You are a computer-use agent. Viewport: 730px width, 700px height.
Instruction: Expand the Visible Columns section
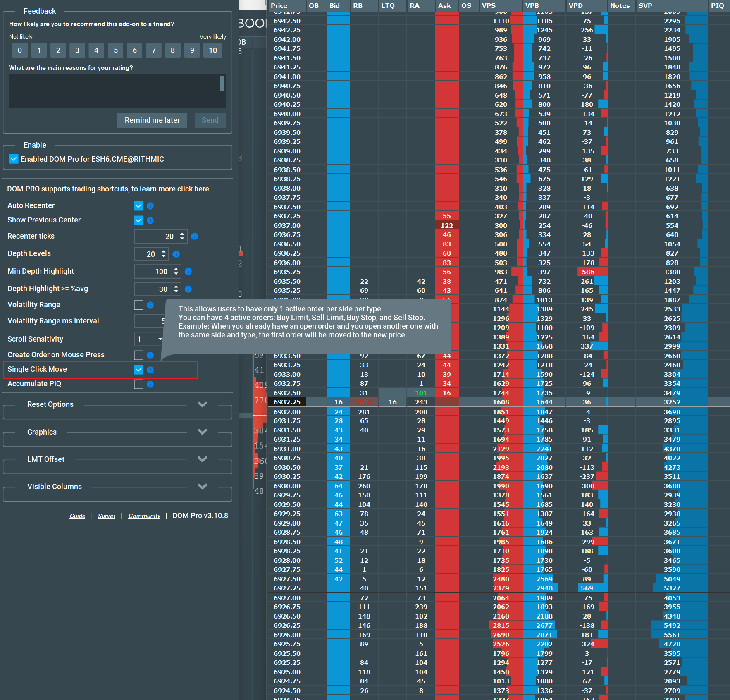point(202,487)
